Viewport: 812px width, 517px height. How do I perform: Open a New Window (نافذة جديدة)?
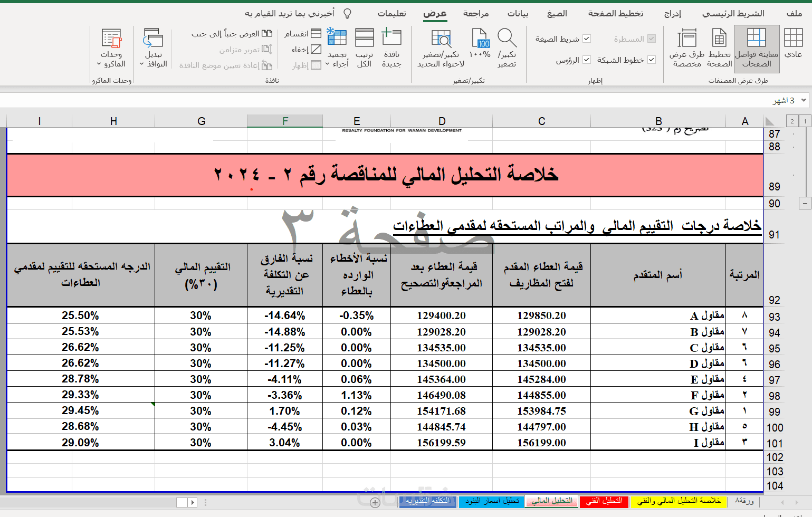[391, 48]
